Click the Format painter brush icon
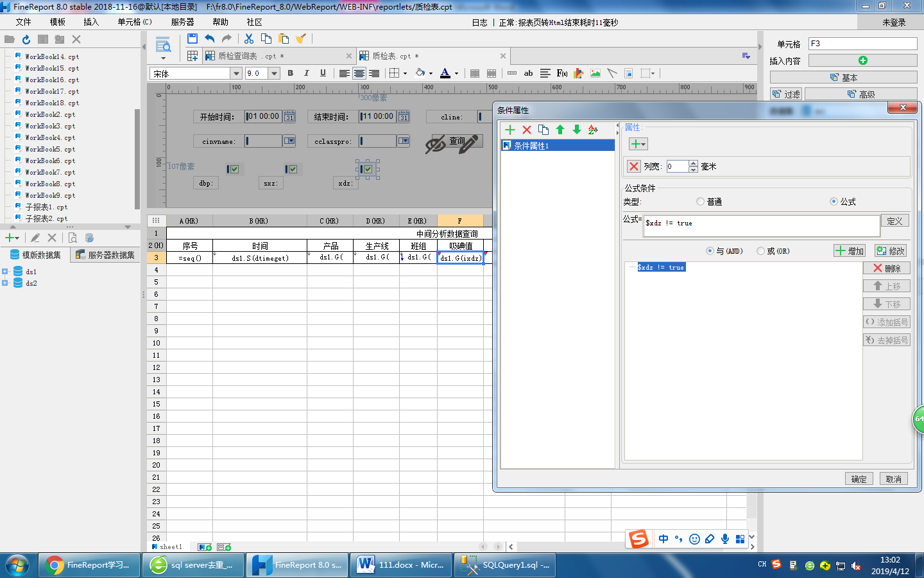 [x=300, y=39]
